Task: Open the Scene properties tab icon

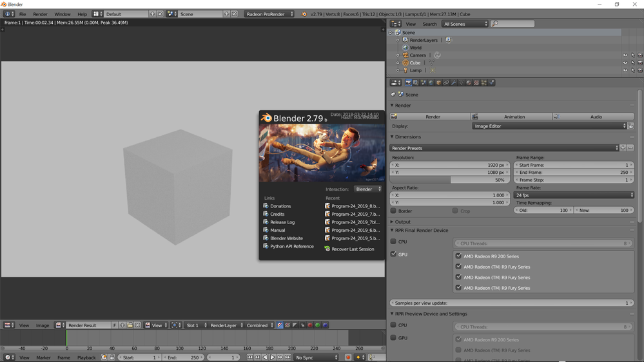Action: coord(424,82)
